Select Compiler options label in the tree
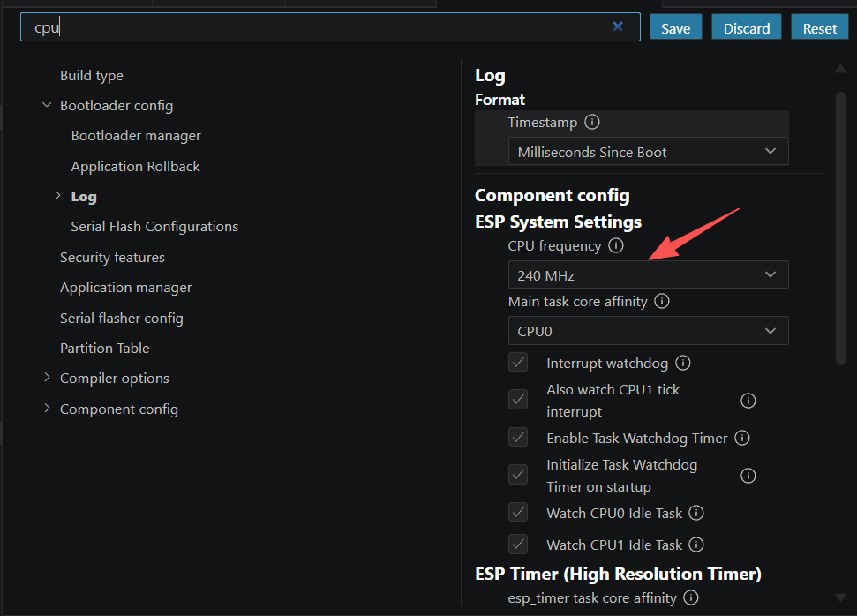 114,379
